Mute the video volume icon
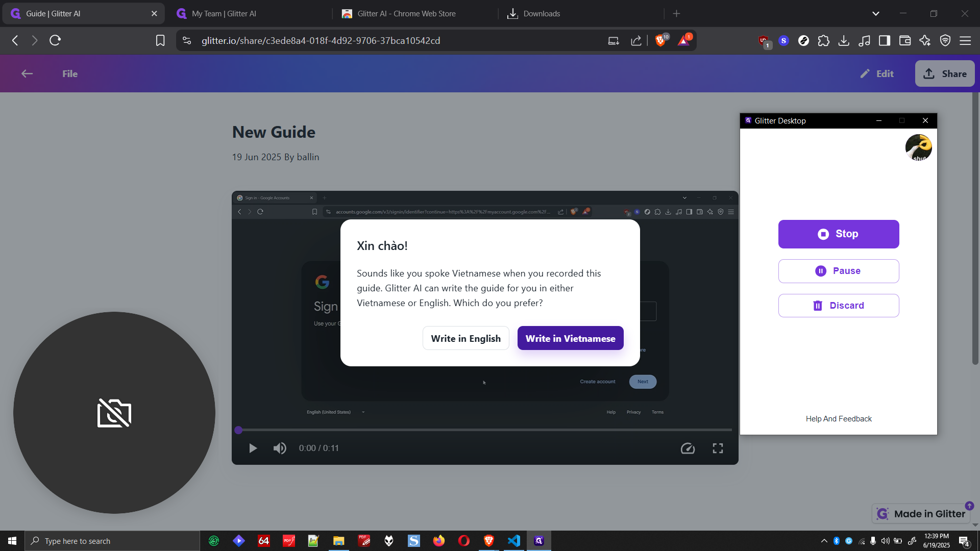 pos(280,448)
